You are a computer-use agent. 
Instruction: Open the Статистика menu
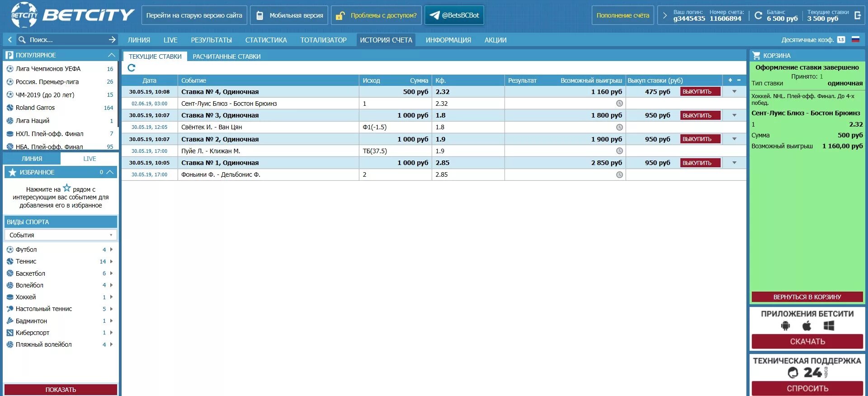[266, 40]
